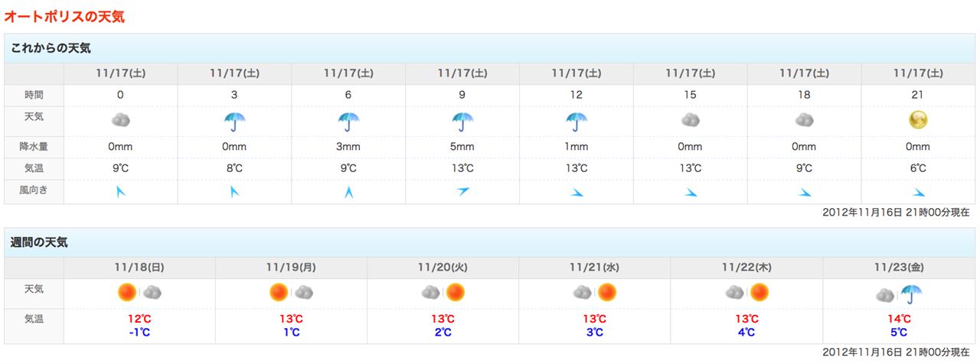Image resolution: width=980 pixels, height=364 pixels.
Task: Click the umbrella icon for 5mm rainfall
Action: point(462,122)
